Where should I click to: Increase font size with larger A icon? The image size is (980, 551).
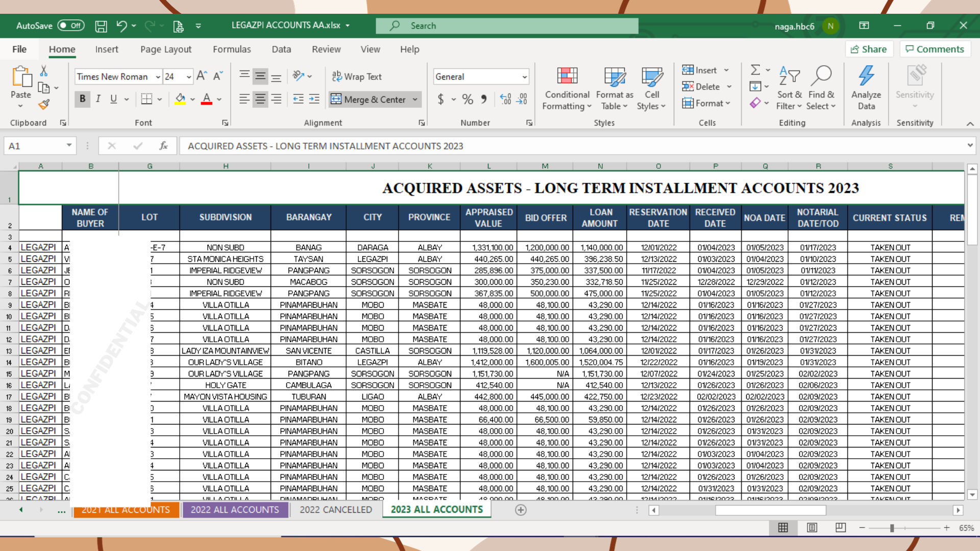[x=202, y=76]
